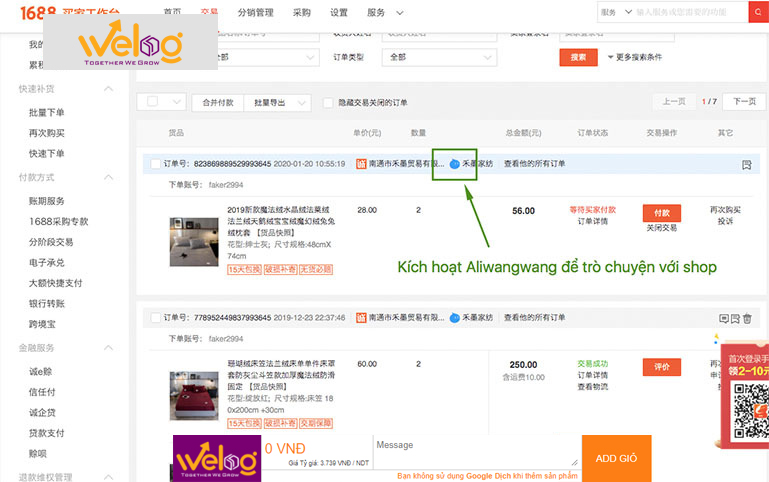
Task: Click the 15天包换 tag on first product
Action: click(244, 270)
